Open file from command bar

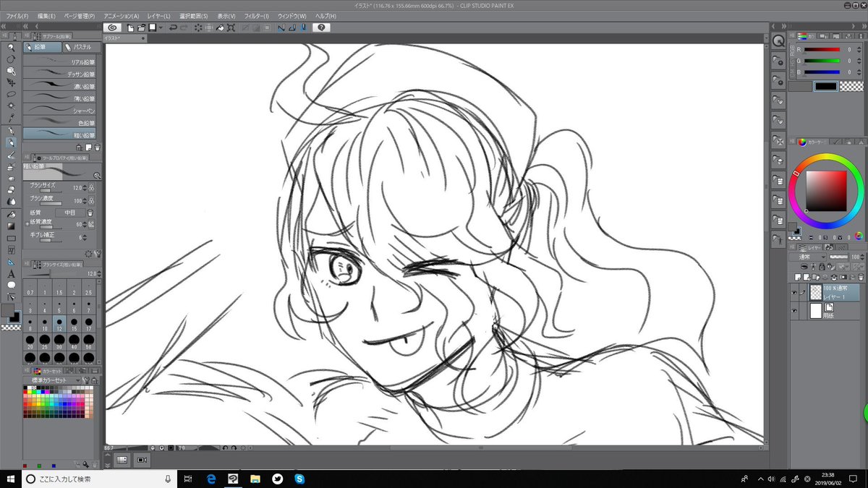click(x=141, y=27)
